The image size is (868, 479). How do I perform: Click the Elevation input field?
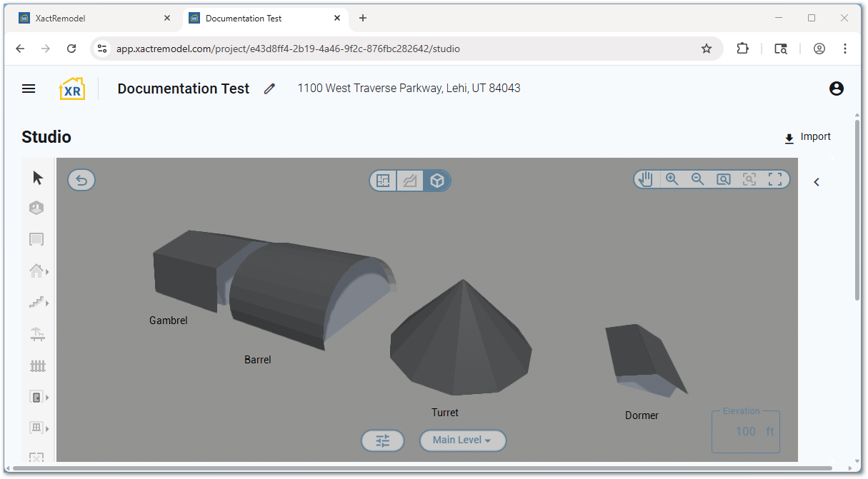click(745, 431)
